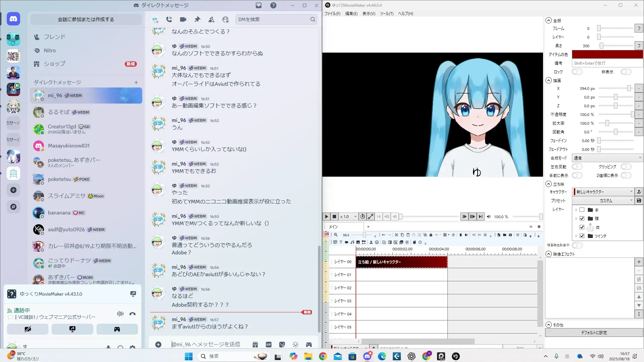The image size is (644, 362).
Task: Disconnect from the voice call
Action: coord(132,314)
